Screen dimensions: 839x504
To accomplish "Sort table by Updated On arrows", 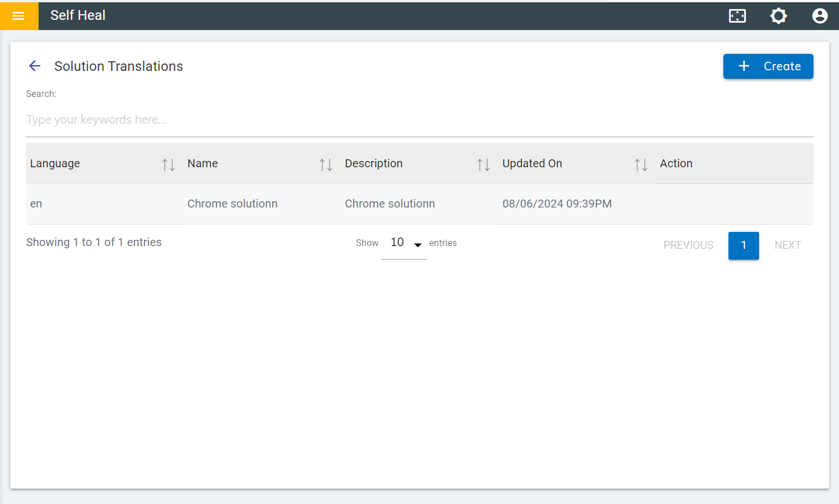I will (641, 164).
